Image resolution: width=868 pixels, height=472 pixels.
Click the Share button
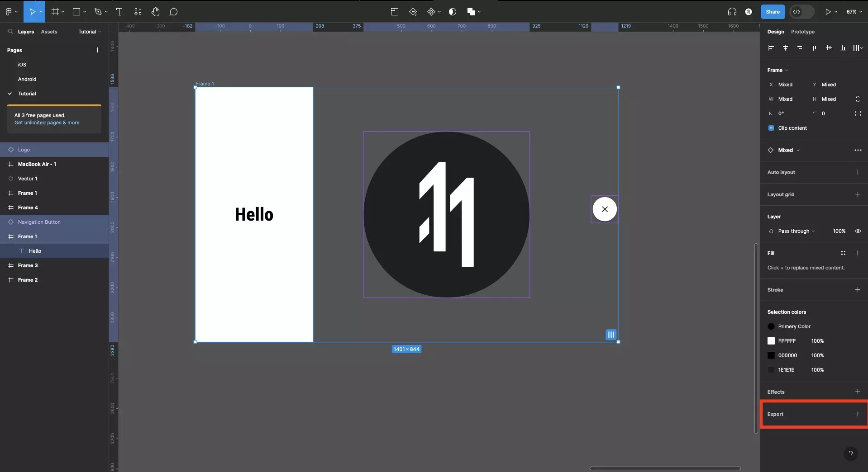click(x=773, y=12)
